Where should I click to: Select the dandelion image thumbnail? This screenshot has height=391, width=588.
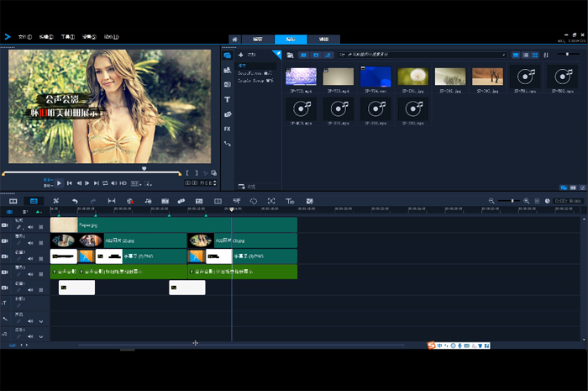pyautogui.click(x=412, y=77)
